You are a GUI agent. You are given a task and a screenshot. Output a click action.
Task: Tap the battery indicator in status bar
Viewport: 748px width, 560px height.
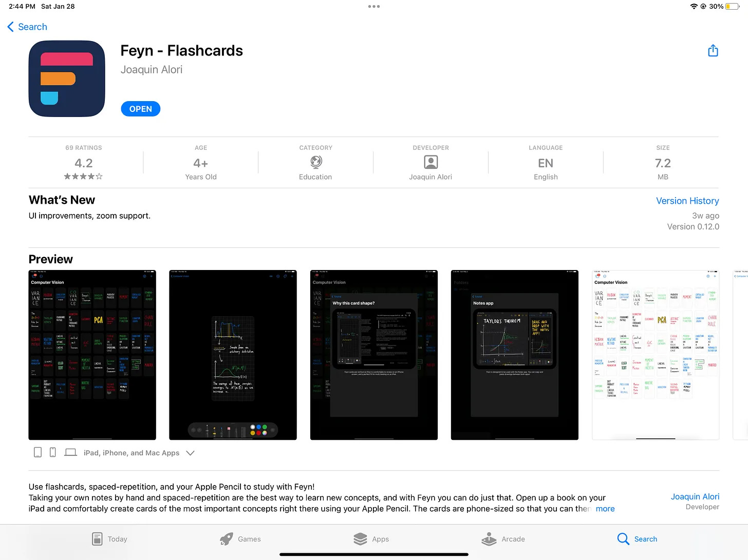coord(732,7)
